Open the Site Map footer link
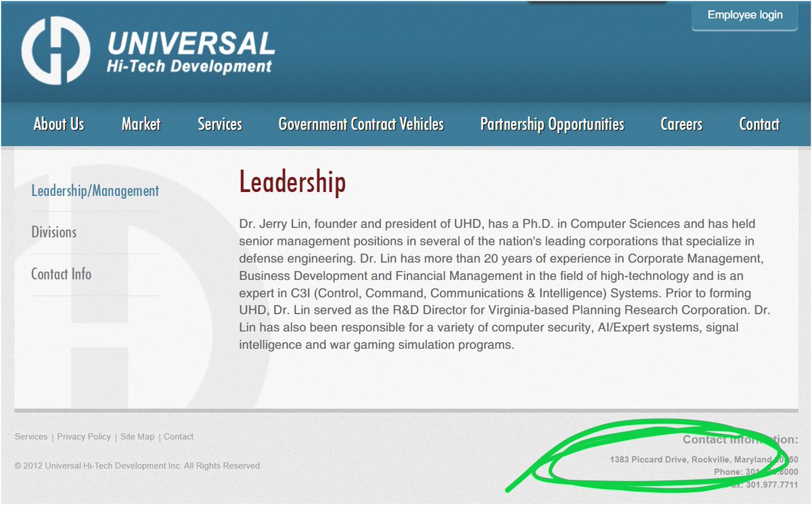Screen dimensions: 812x505 tap(137, 437)
